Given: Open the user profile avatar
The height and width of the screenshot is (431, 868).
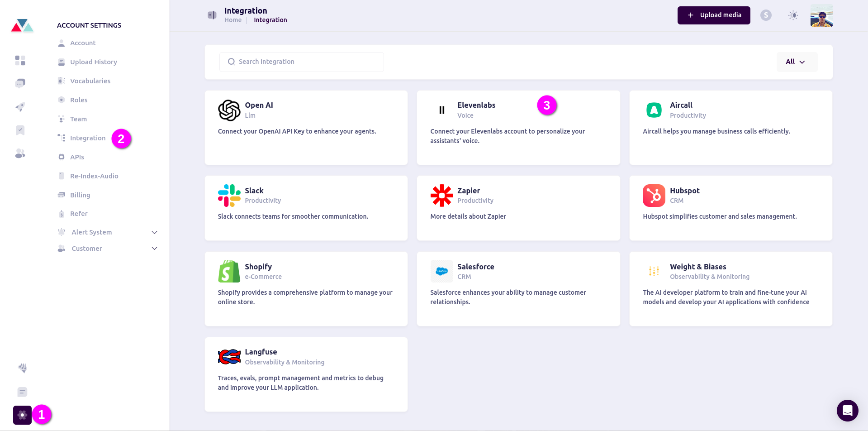Looking at the screenshot, I should click(x=822, y=15).
